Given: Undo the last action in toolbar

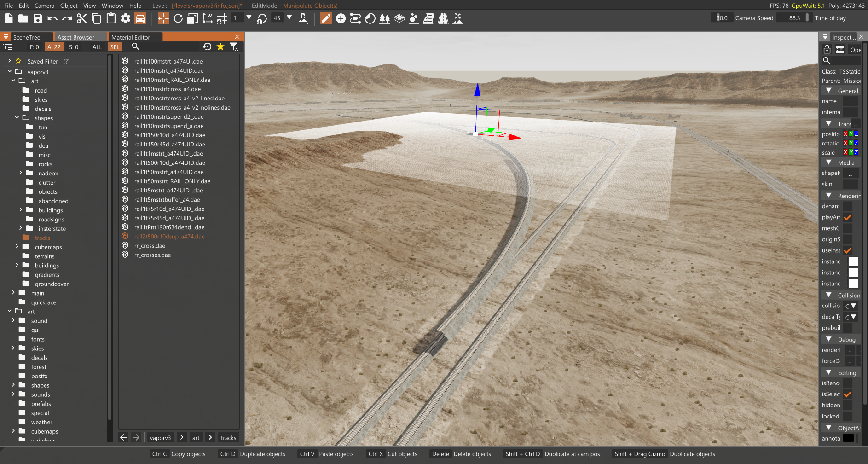Looking at the screenshot, I should (52, 18).
